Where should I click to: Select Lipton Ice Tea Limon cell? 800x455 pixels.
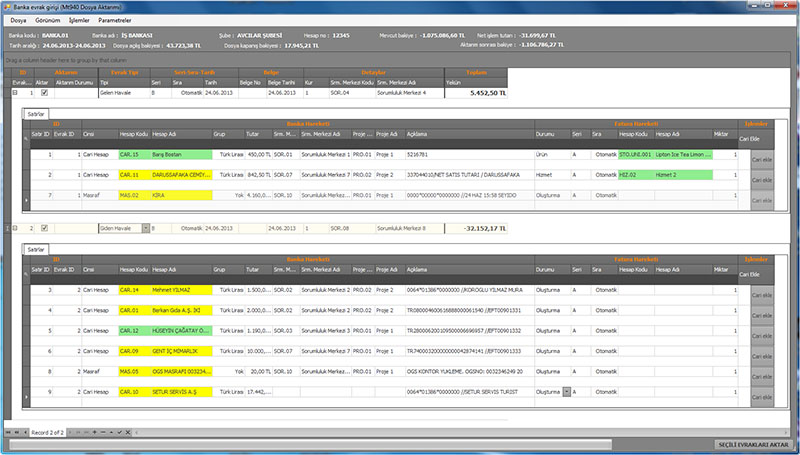[x=683, y=154]
